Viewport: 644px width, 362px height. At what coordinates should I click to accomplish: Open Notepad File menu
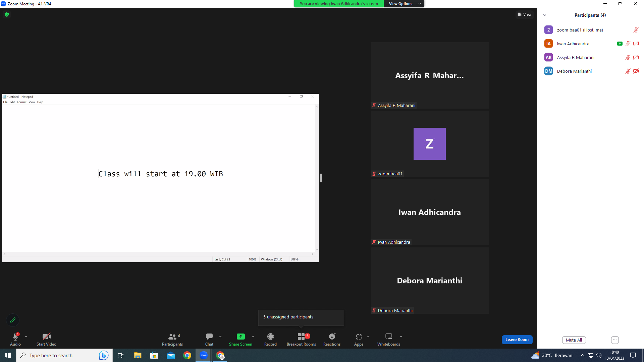[5, 102]
